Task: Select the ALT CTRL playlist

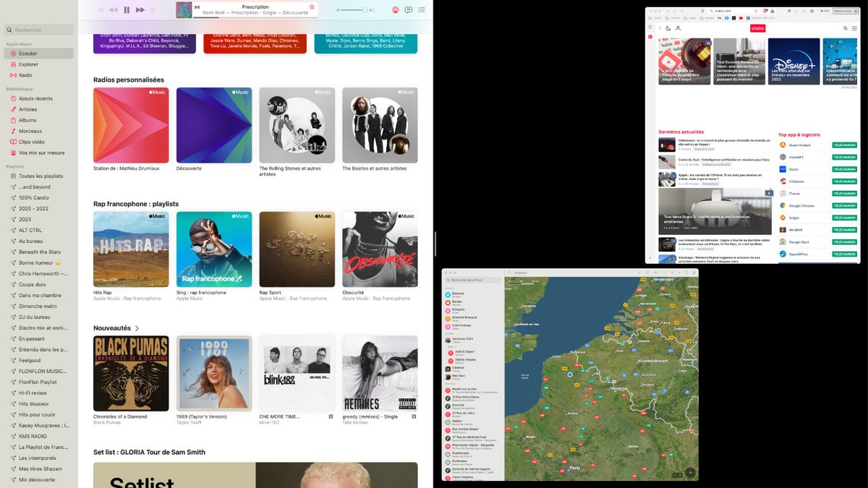Action: click(39, 230)
